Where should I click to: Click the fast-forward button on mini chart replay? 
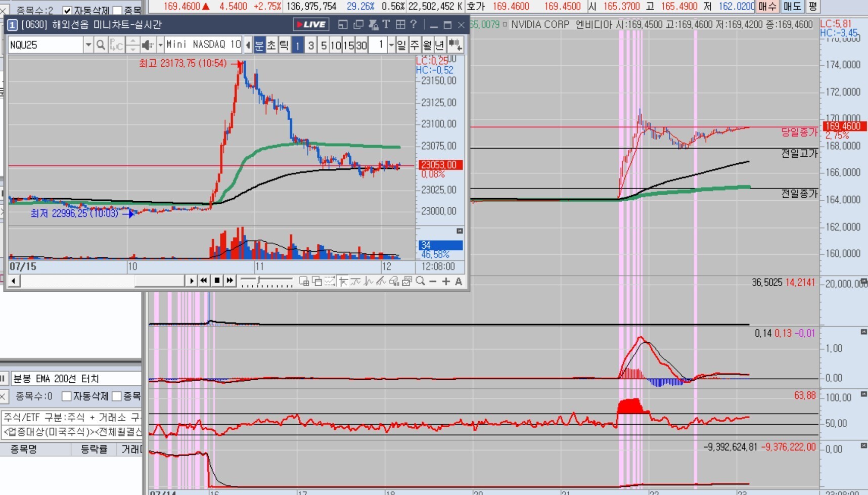point(230,281)
